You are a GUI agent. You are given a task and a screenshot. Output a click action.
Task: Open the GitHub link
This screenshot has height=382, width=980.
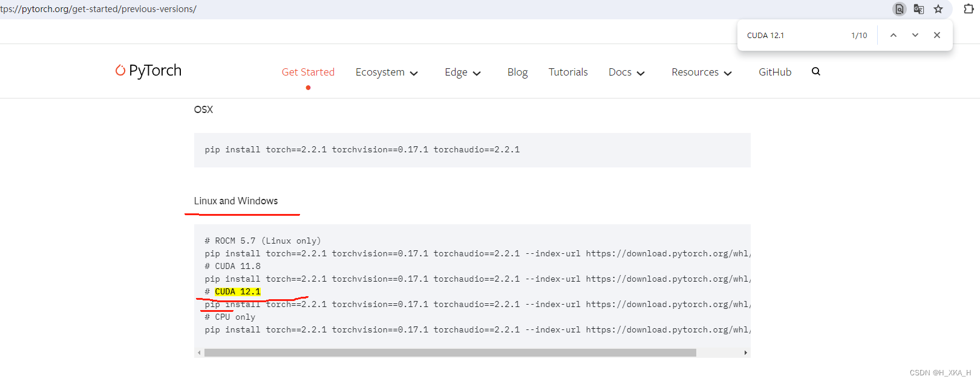click(775, 72)
